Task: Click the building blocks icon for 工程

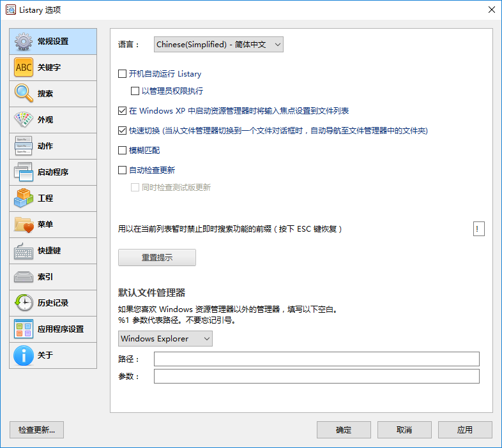Action: (24, 198)
